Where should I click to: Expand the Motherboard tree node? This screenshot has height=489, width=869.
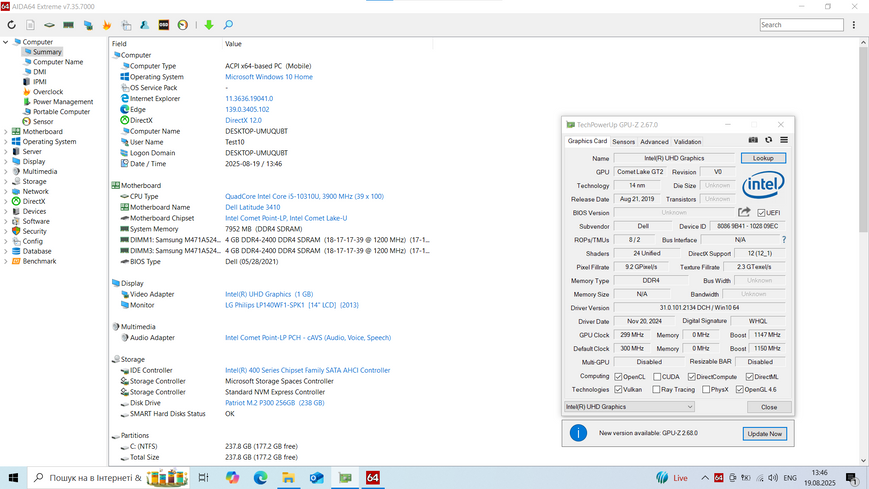[6, 131]
